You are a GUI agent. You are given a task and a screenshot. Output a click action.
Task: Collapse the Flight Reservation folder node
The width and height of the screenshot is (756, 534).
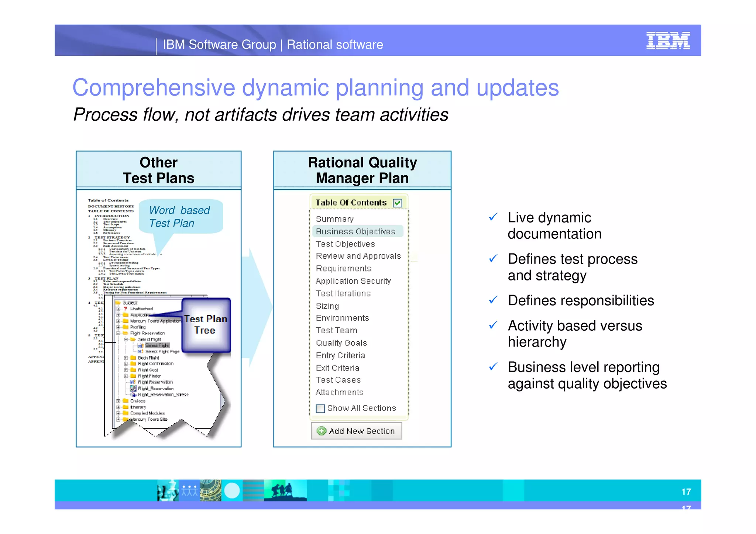118,333
